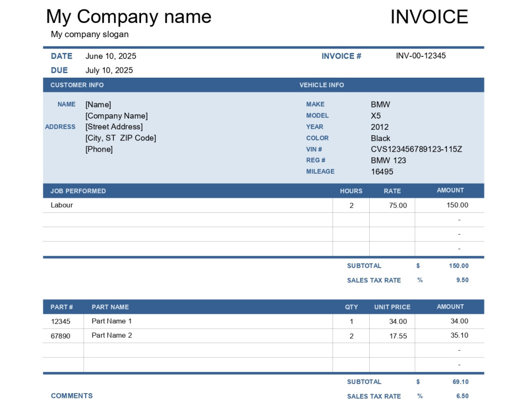Select the [City, ST ZIP Code] placeholder
The height and width of the screenshot is (399, 532).
(x=121, y=138)
